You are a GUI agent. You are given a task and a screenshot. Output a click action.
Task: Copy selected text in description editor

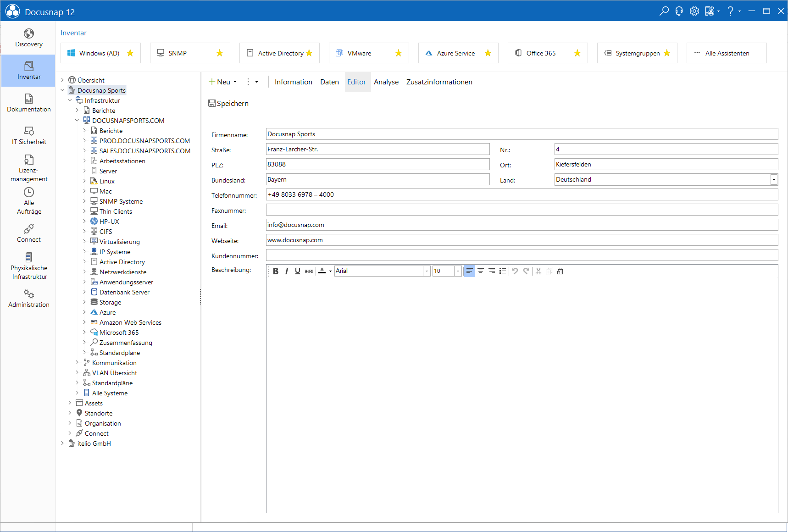click(x=549, y=271)
